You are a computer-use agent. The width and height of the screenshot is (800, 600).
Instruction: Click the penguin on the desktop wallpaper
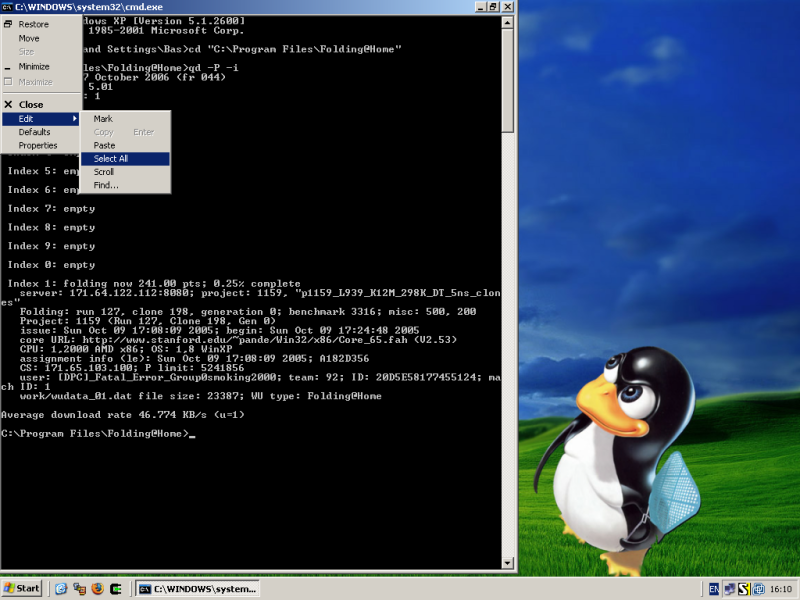617,459
